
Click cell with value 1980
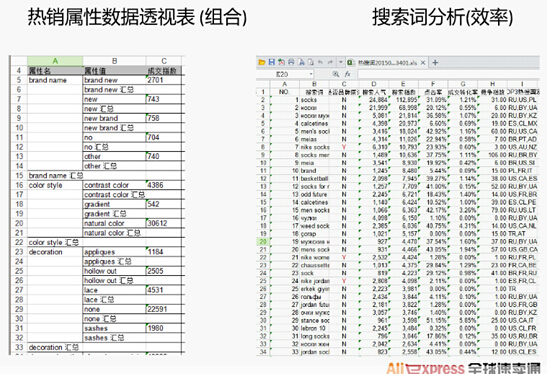click(x=164, y=328)
